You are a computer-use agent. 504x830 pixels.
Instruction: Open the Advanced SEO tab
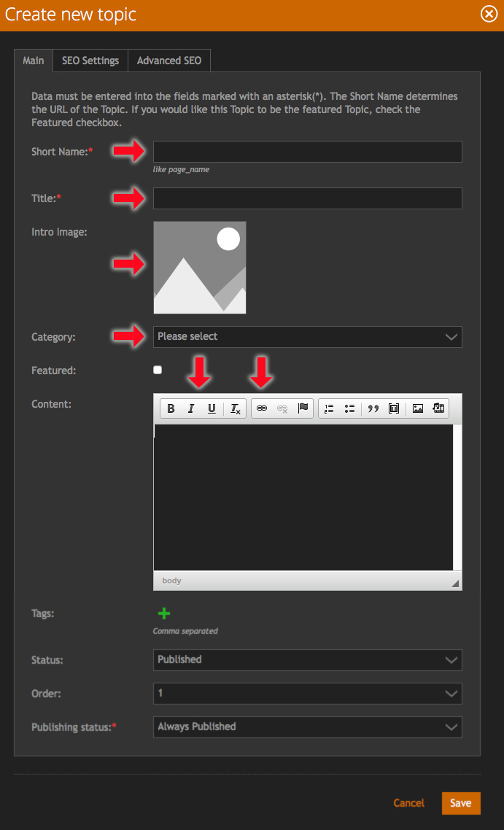[169, 61]
